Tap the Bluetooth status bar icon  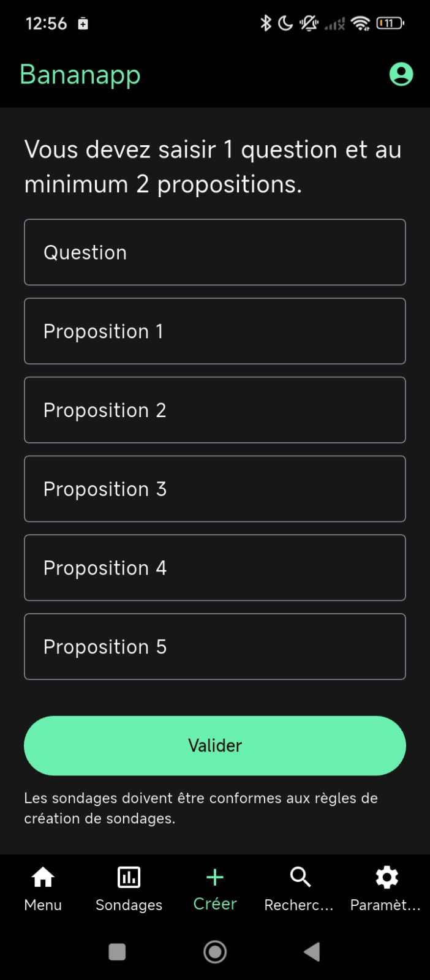click(265, 23)
